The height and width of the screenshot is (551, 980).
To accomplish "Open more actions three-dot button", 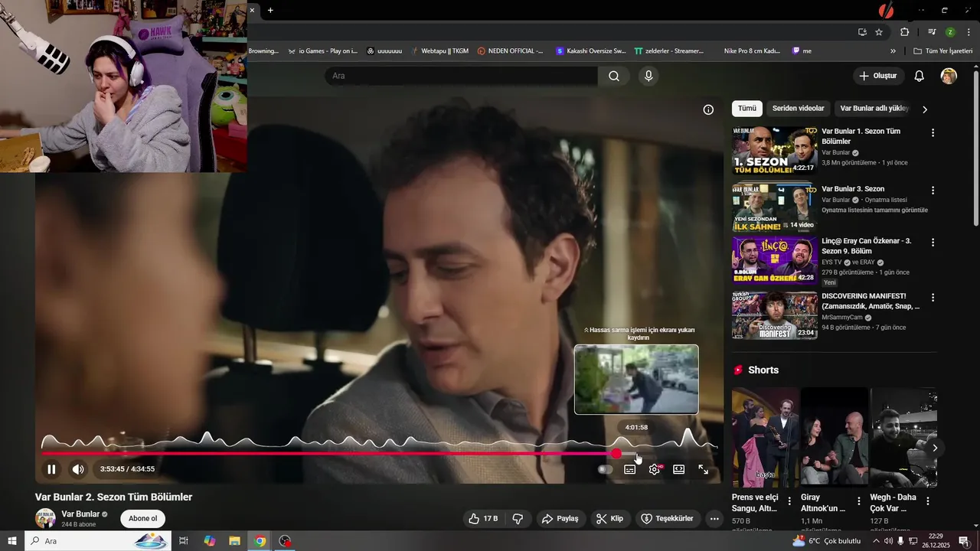I will pos(714,519).
